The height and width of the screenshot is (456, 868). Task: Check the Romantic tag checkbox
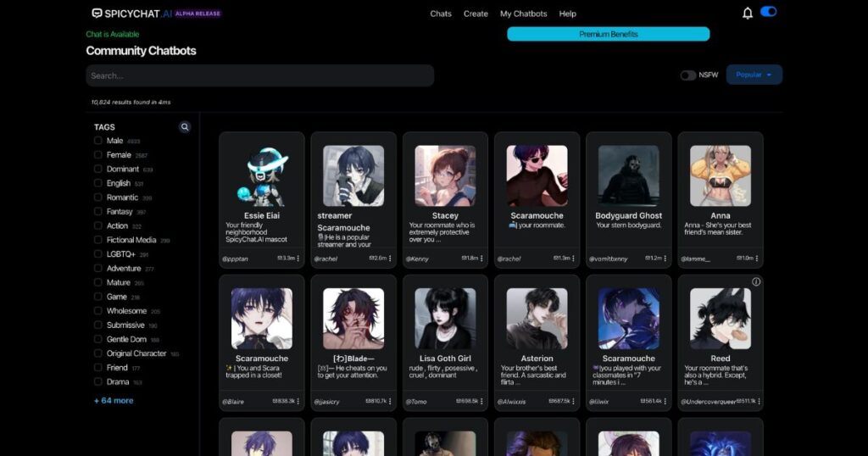pos(98,197)
